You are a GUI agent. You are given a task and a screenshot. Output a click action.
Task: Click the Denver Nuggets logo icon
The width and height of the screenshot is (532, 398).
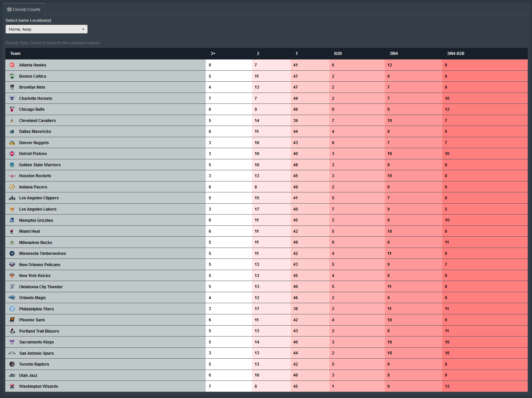pos(12,143)
